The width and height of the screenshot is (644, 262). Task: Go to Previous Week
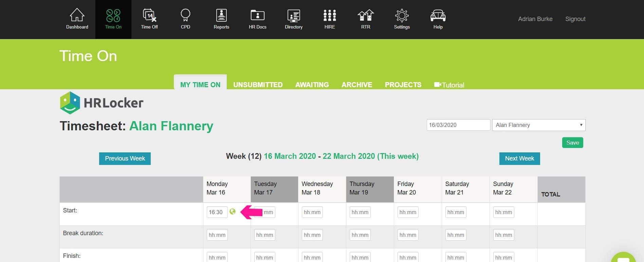(125, 158)
